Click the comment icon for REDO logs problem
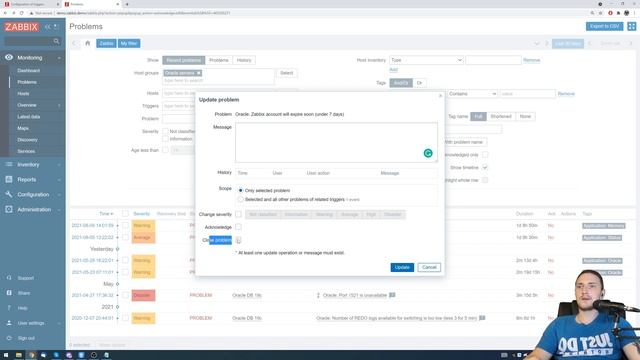This screenshot has width=640, height=360. coord(482,318)
